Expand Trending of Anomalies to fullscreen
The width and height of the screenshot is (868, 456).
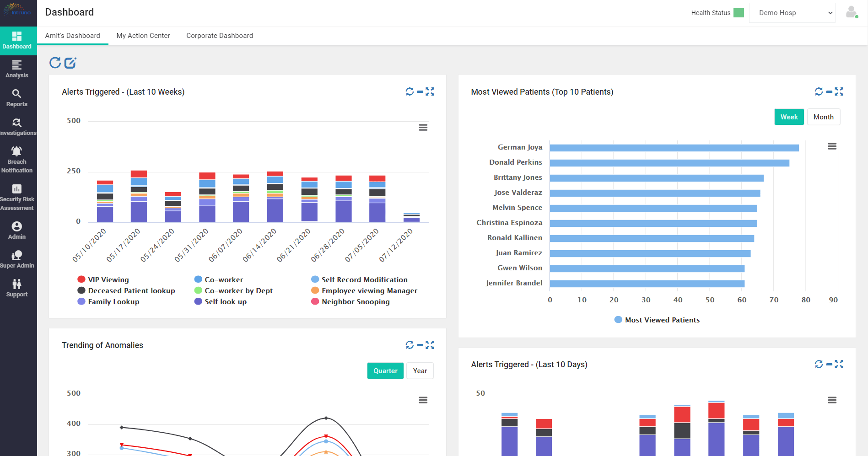pyautogui.click(x=430, y=345)
